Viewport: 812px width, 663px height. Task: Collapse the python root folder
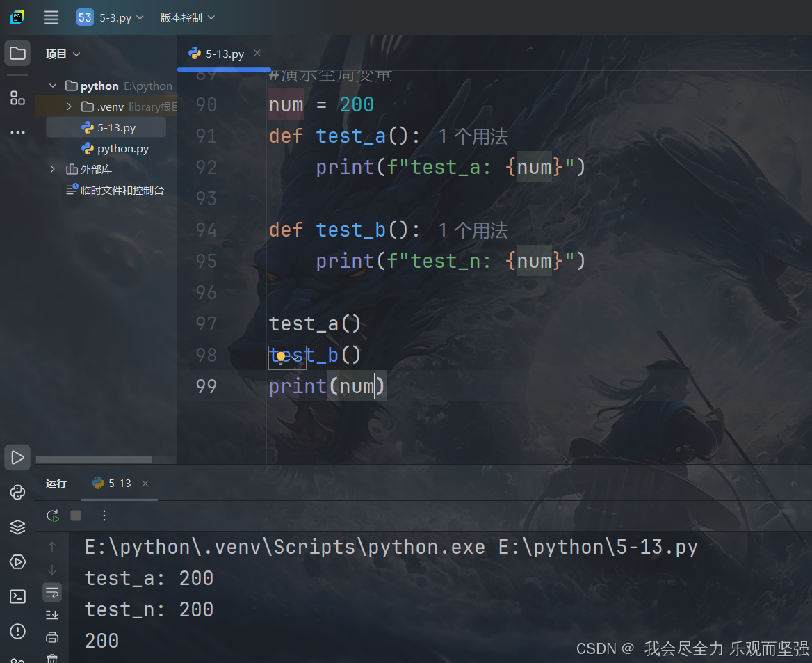point(53,86)
